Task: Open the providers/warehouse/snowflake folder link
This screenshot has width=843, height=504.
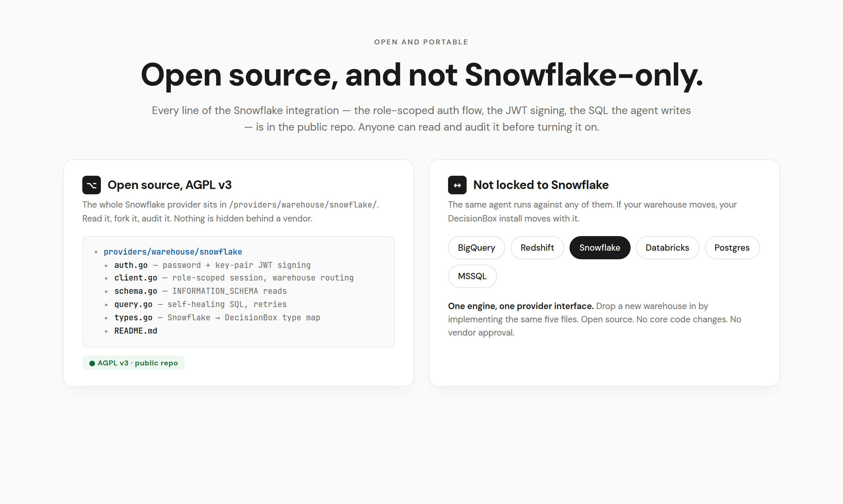Action: [x=173, y=252]
